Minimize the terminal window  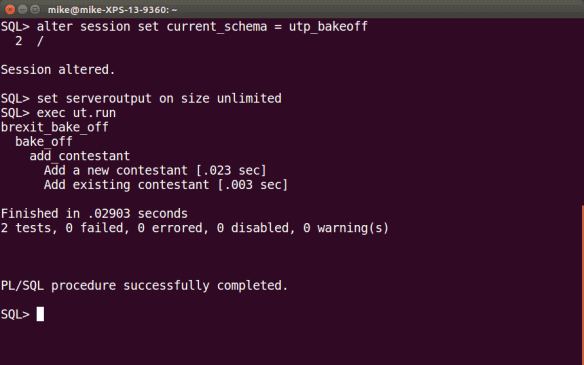(x=23, y=9)
